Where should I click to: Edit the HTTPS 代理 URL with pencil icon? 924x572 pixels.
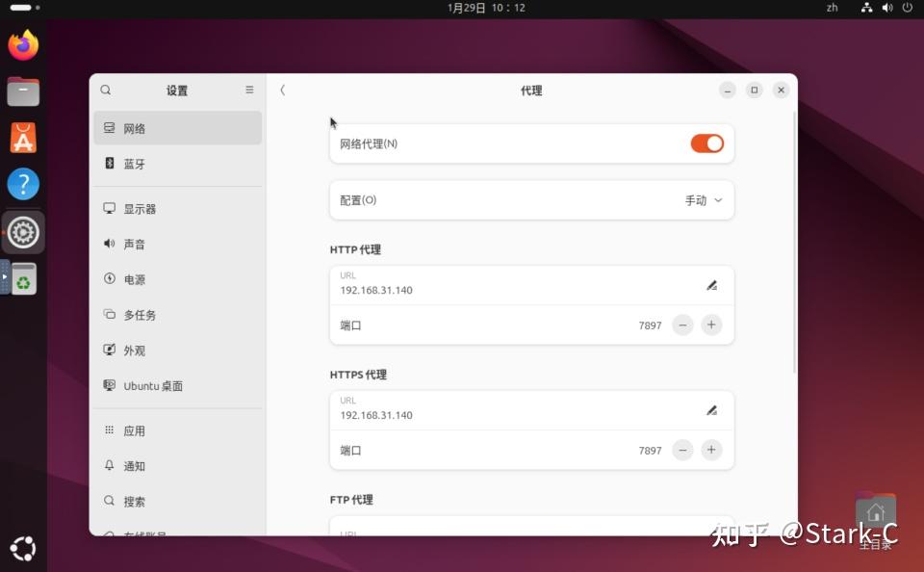(712, 410)
